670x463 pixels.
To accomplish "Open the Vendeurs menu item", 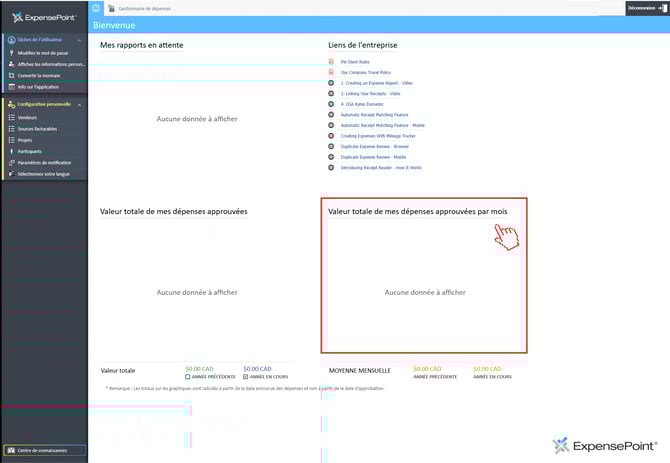I will click(x=27, y=117).
